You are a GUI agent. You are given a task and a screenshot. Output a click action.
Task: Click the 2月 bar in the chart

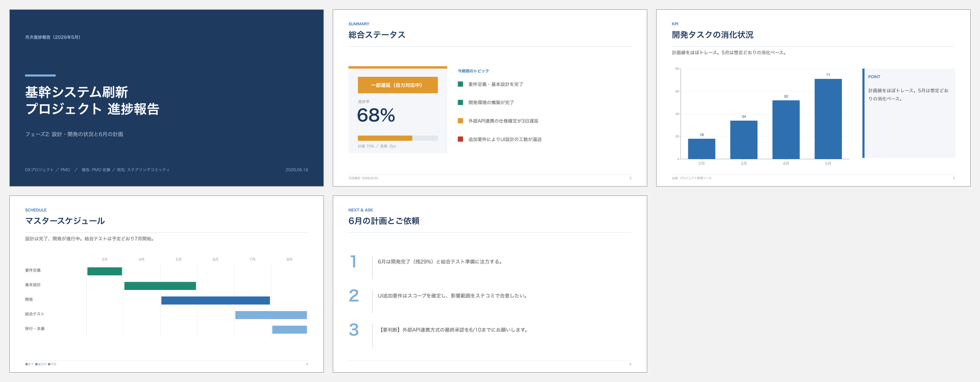click(701, 149)
